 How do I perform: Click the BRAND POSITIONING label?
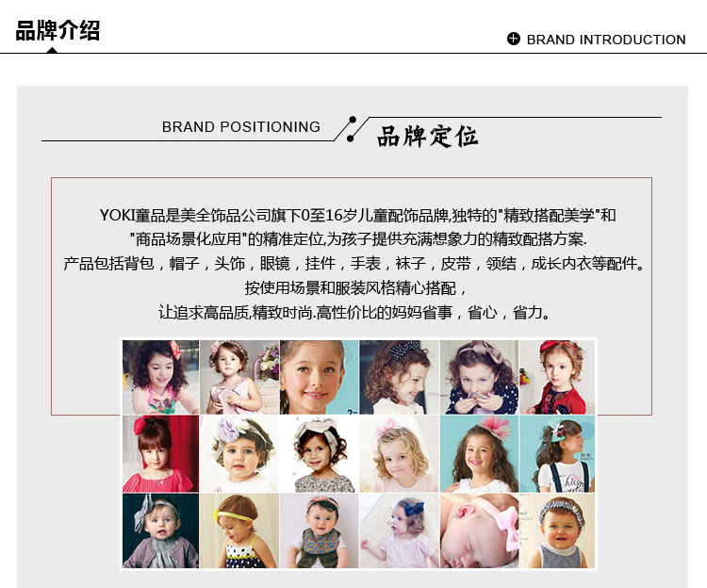tap(241, 126)
